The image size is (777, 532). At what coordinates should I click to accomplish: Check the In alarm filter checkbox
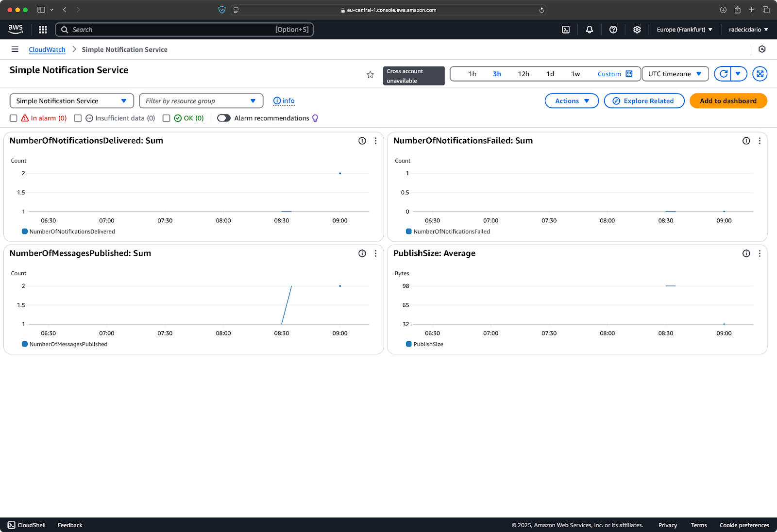tap(14, 118)
